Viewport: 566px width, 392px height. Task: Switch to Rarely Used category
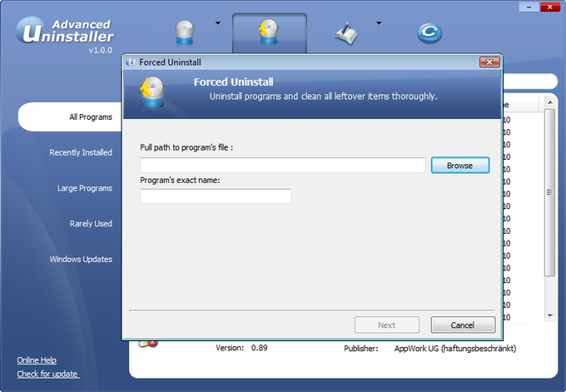pos(91,223)
